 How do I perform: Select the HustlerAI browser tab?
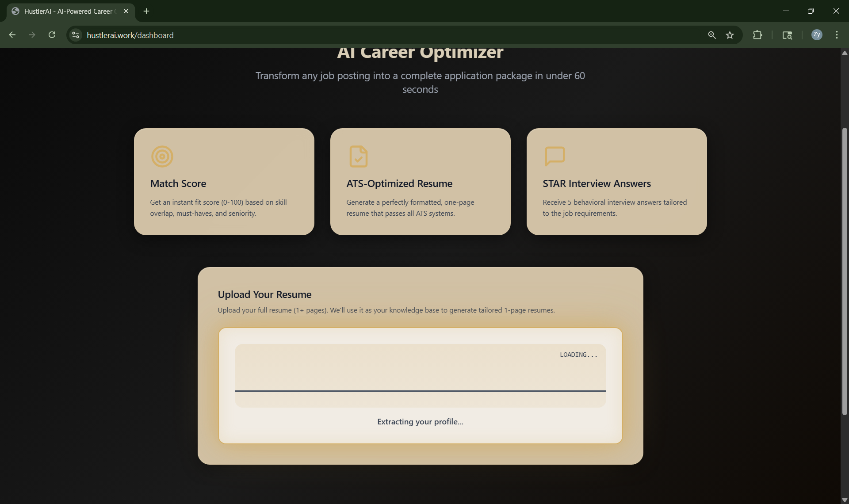[x=69, y=11]
